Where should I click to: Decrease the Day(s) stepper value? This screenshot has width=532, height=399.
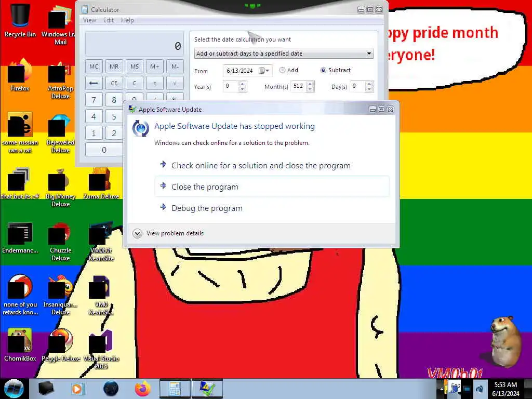coord(369,89)
